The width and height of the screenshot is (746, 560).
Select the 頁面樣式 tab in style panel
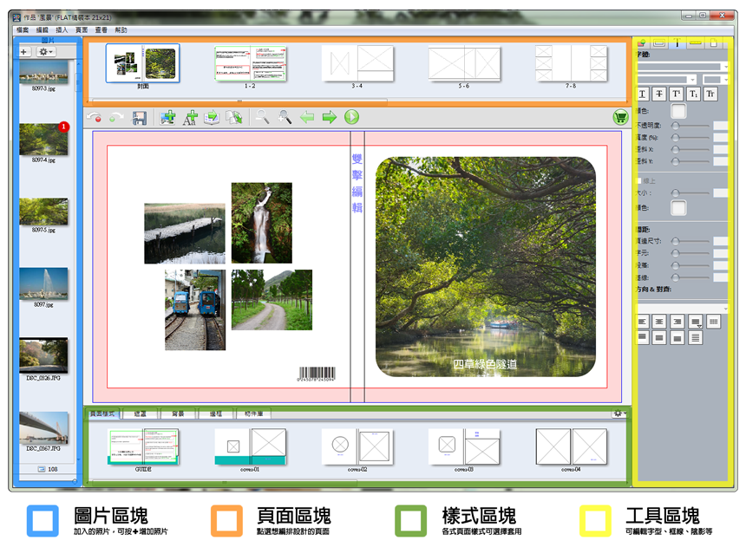(x=102, y=414)
